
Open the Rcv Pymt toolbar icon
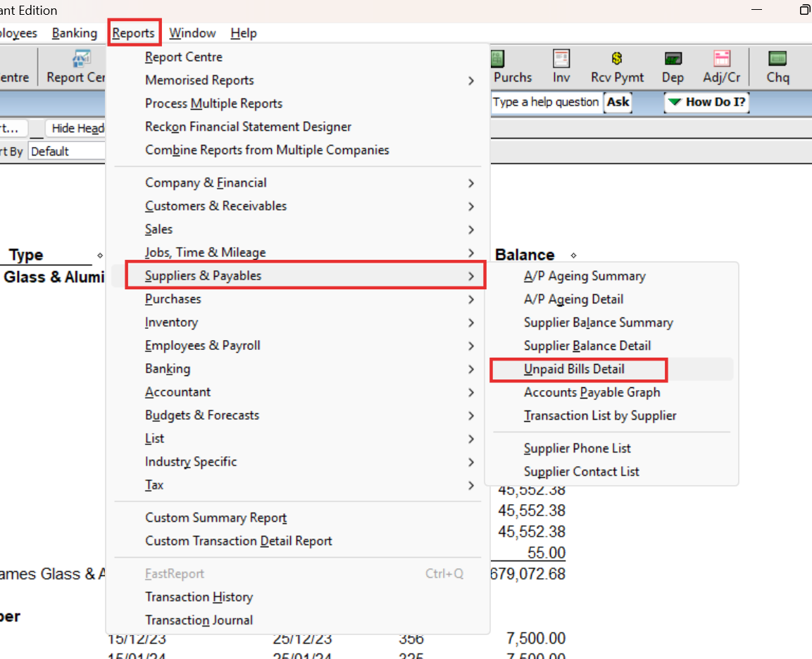617,67
